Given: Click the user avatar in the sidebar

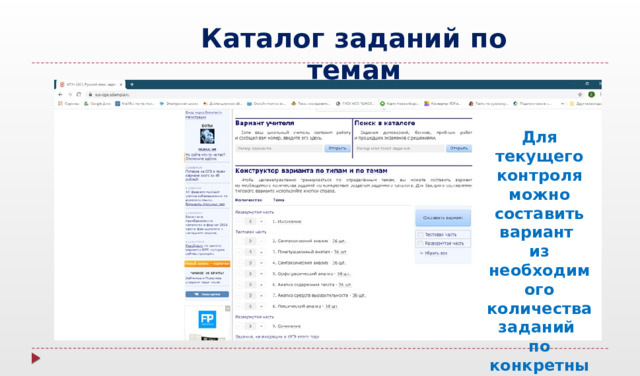Looking at the screenshot, I should (x=207, y=136).
